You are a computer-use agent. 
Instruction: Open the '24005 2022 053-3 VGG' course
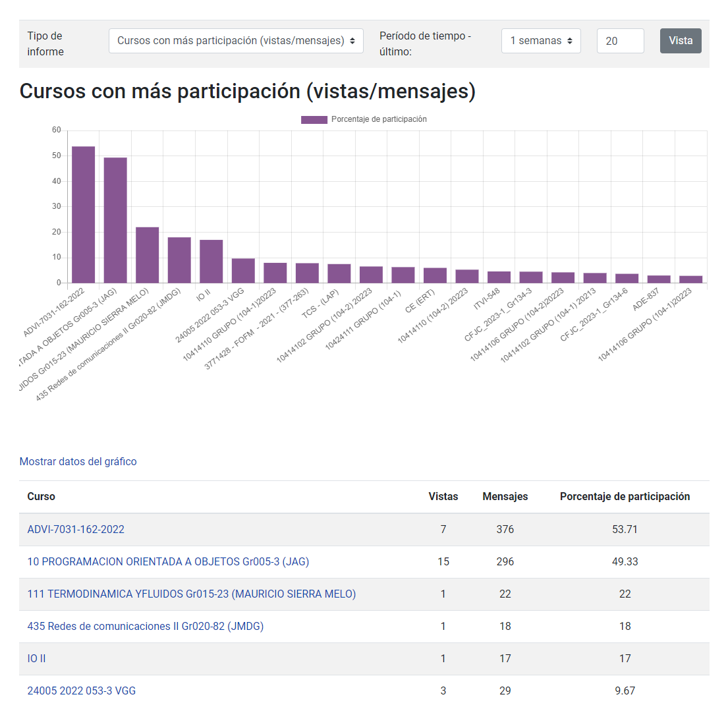(x=80, y=691)
